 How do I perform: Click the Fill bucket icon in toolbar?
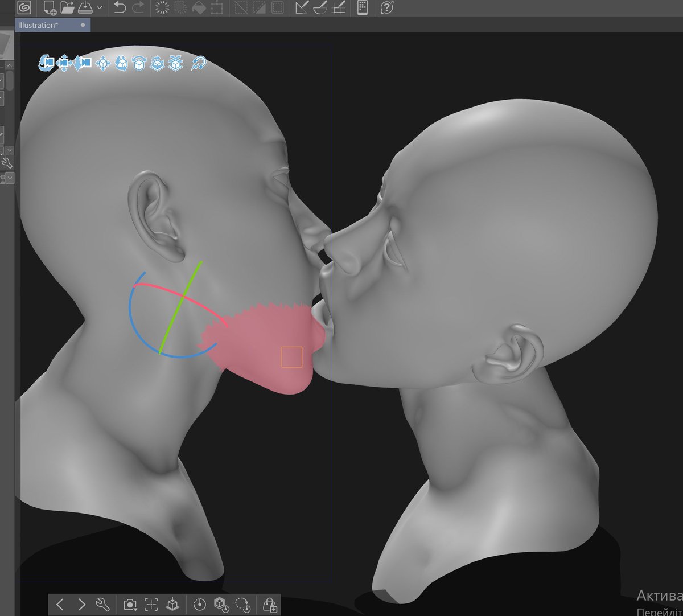(x=199, y=7)
